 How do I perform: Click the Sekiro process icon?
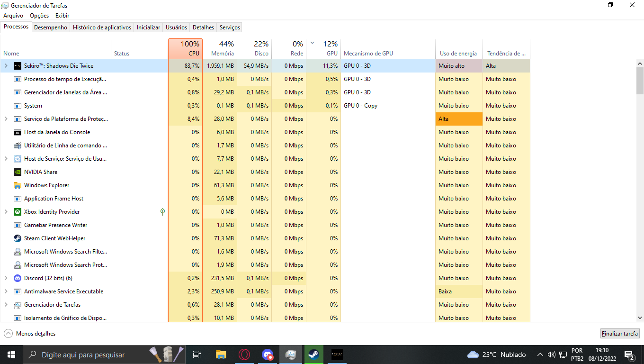tap(18, 66)
